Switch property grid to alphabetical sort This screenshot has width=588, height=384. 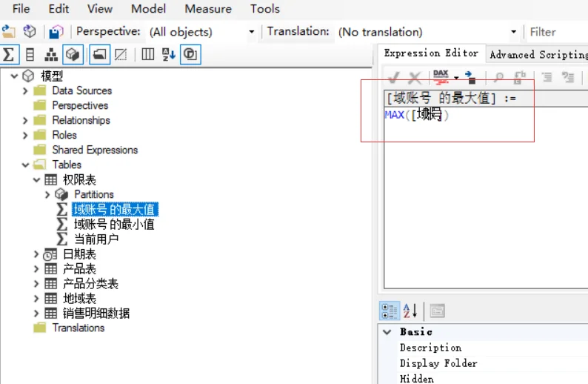point(410,311)
